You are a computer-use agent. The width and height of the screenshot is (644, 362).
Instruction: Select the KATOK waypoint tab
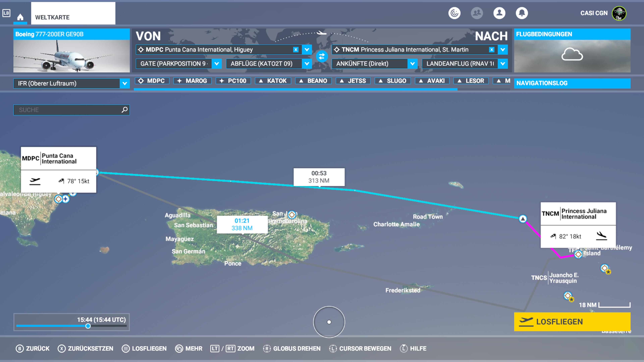[273, 81]
